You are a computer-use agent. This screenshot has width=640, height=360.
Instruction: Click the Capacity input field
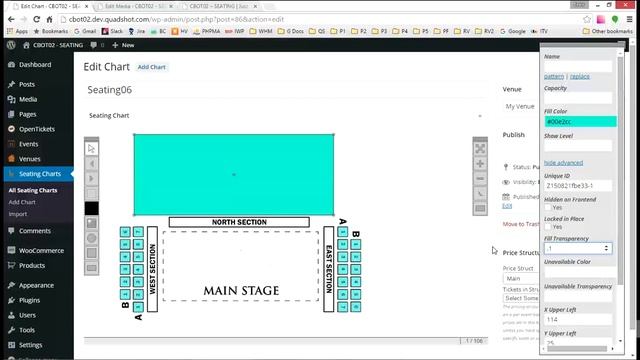(x=578, y=98)
